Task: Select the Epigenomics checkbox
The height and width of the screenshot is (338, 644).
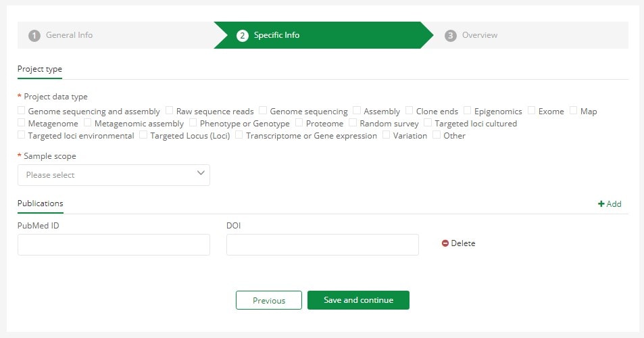Action: (x=467, y=110)
